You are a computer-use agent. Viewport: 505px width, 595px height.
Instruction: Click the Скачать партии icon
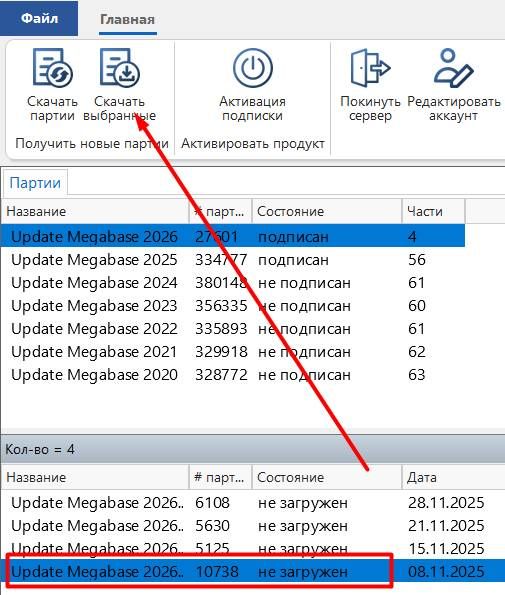click(52, 68)
